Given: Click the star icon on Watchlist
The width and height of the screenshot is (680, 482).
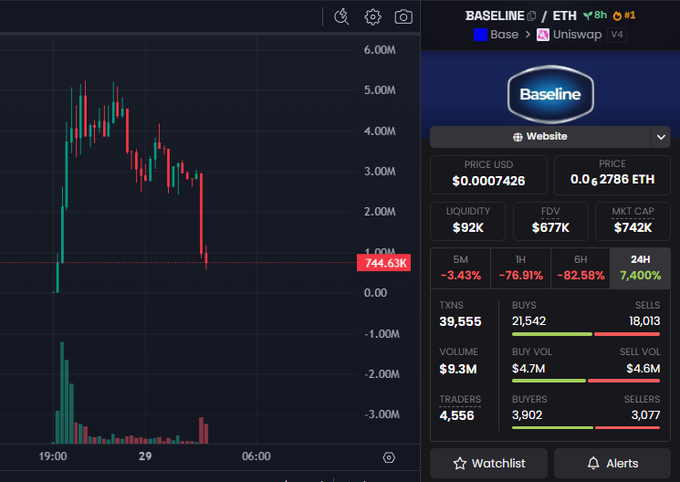Looking at the screenshot, I should (x=460, y=463).
